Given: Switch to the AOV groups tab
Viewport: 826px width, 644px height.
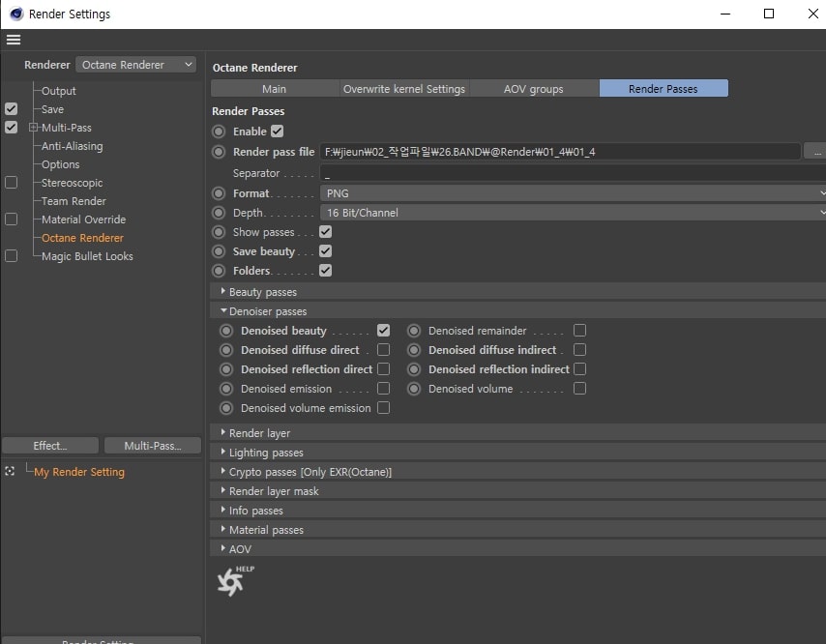Looking at the screenshot, I should 534,88.
